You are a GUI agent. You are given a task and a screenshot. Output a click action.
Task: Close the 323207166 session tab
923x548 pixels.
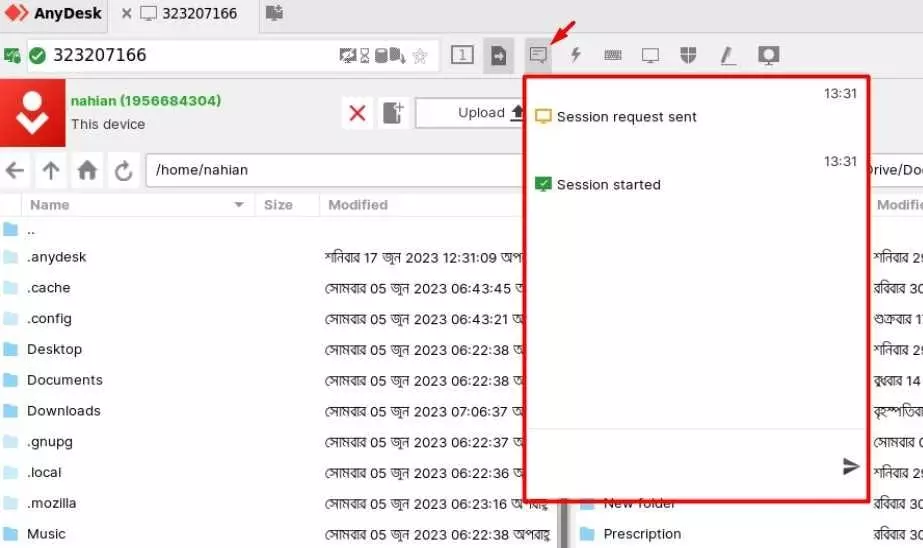pos(127,13)
